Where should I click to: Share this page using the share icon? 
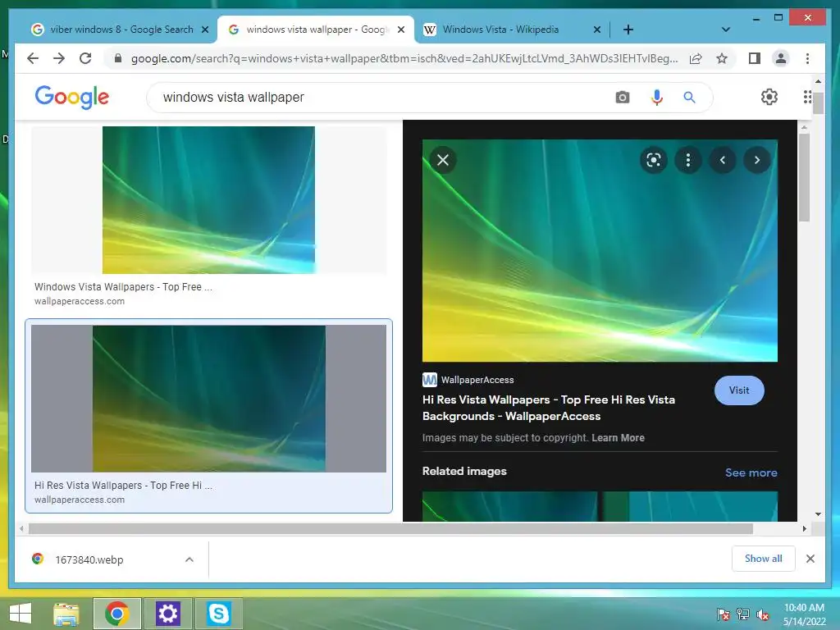(x=696, y=58)
